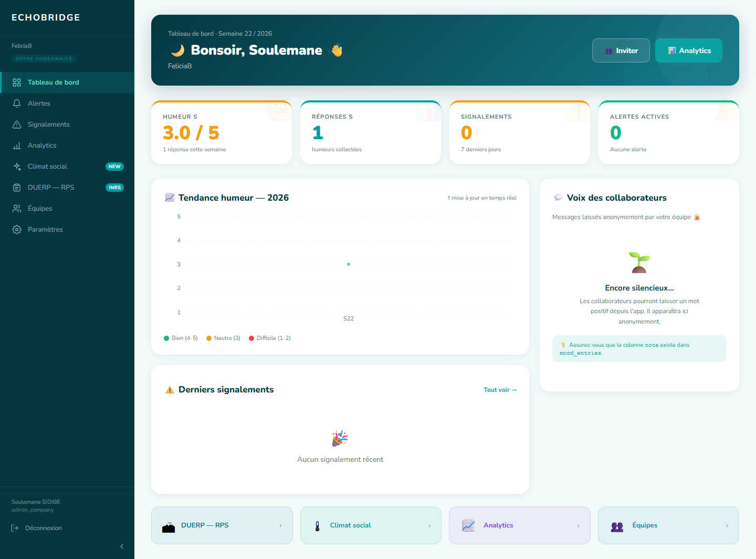Viewport: 756px width, 559px height.
Task: Click the trend chart icon beside Tendance humeur
Action: (170, 198)
